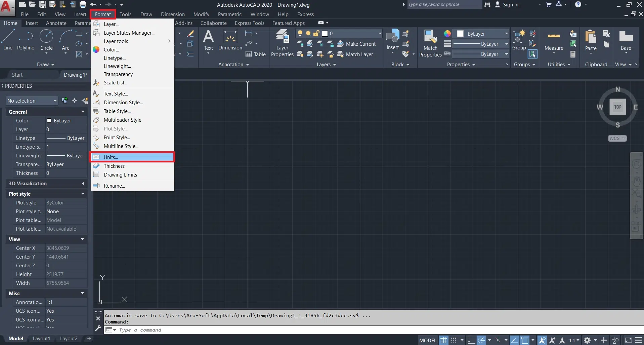This screenshot has height=345, width=644.
Task: Click the Insert block icon
Action: point(392,40)
